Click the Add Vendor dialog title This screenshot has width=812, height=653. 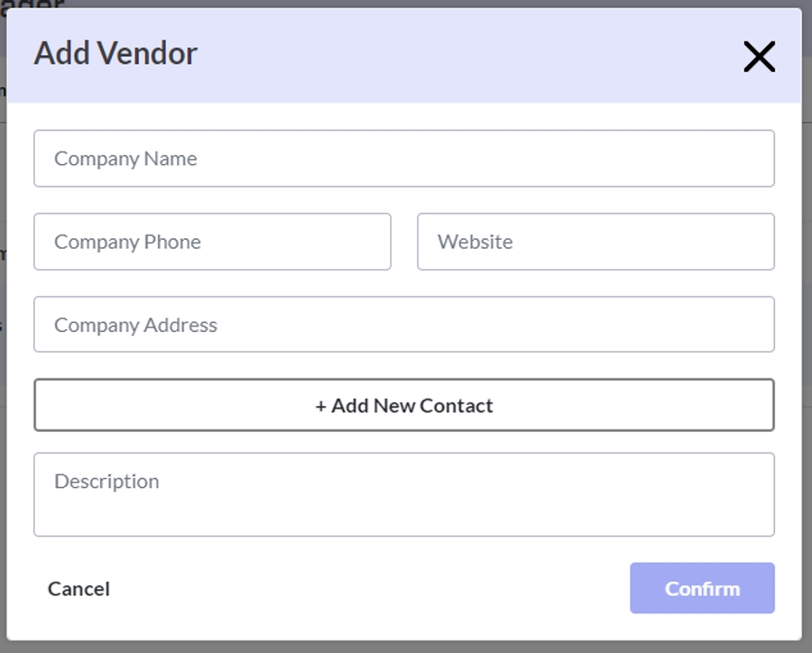(x=115, y=53)
